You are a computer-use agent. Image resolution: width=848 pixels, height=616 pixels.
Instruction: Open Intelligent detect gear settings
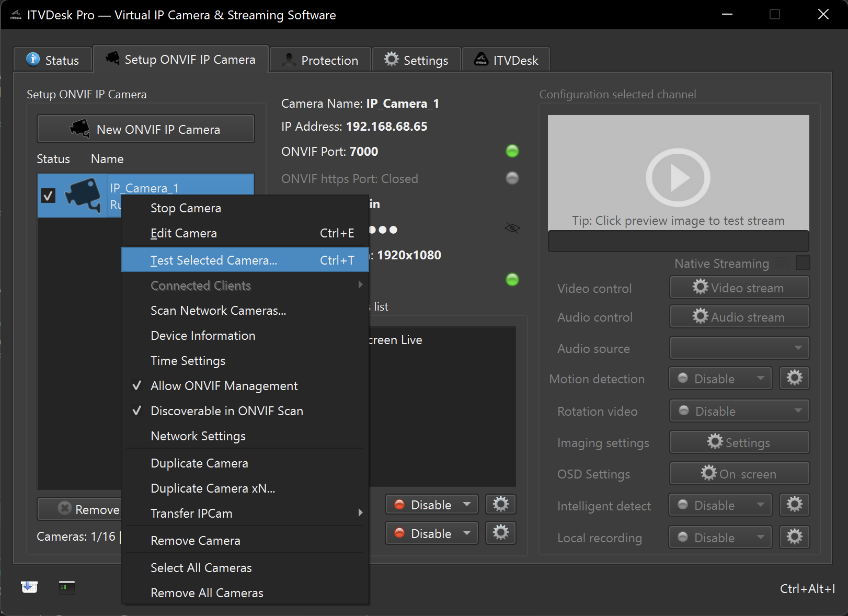click(794, 505)
